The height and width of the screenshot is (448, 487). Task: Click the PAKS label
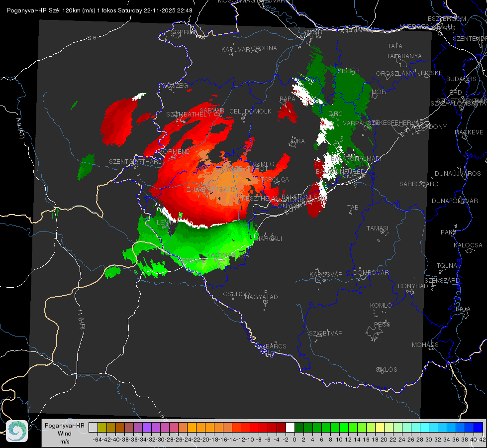(449, 232)
